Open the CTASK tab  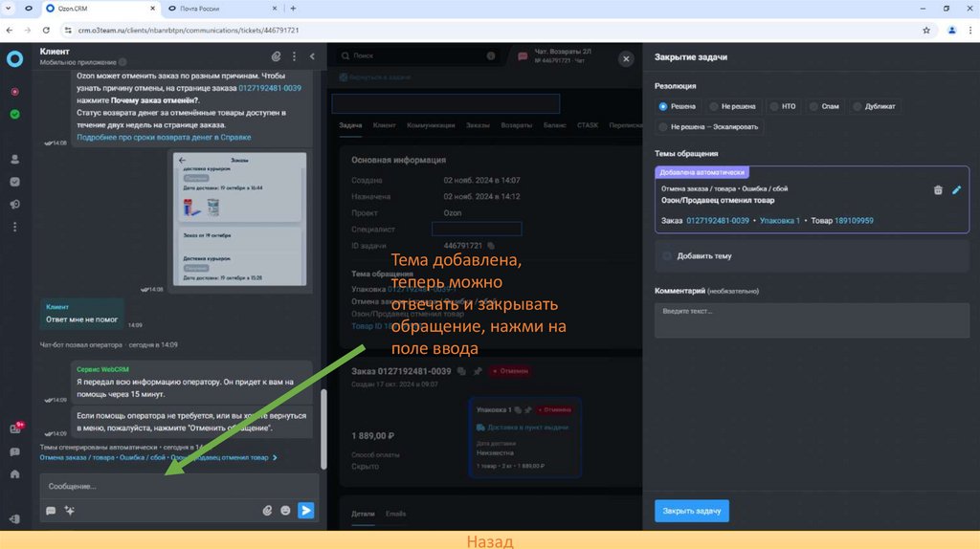tap(588, 125)
